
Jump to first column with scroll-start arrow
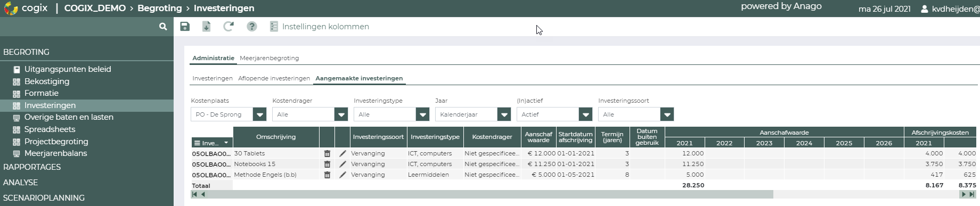194,194
